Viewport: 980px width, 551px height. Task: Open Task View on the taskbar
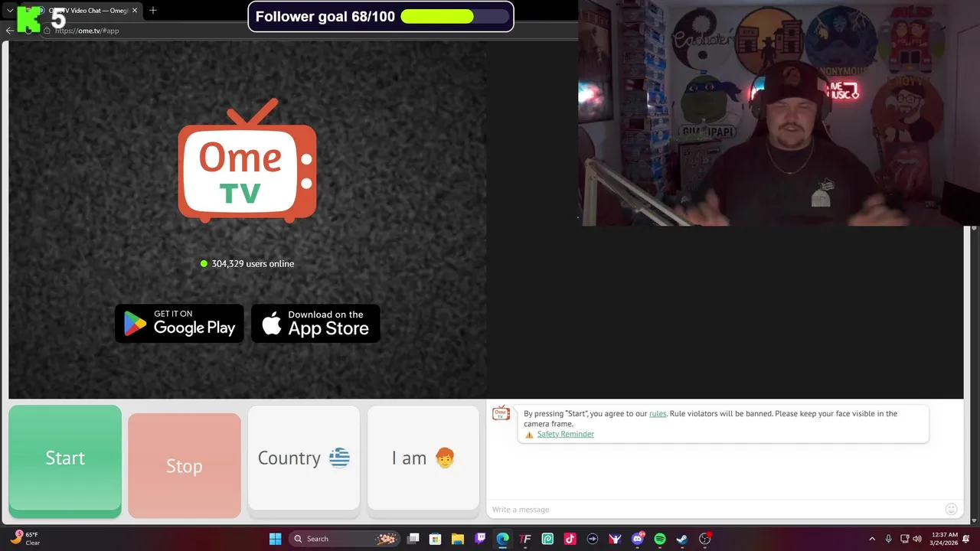[x=413, y=539]
